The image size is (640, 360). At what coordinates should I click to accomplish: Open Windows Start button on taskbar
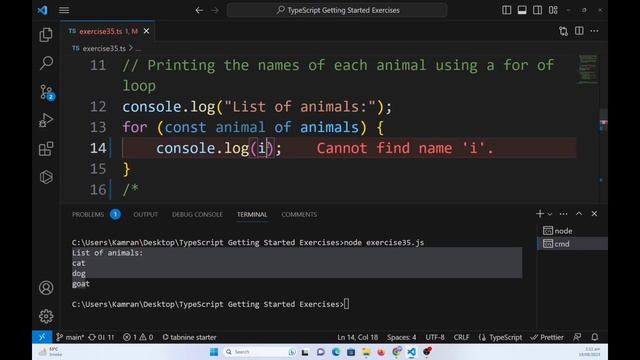click(x=214, y=352)
